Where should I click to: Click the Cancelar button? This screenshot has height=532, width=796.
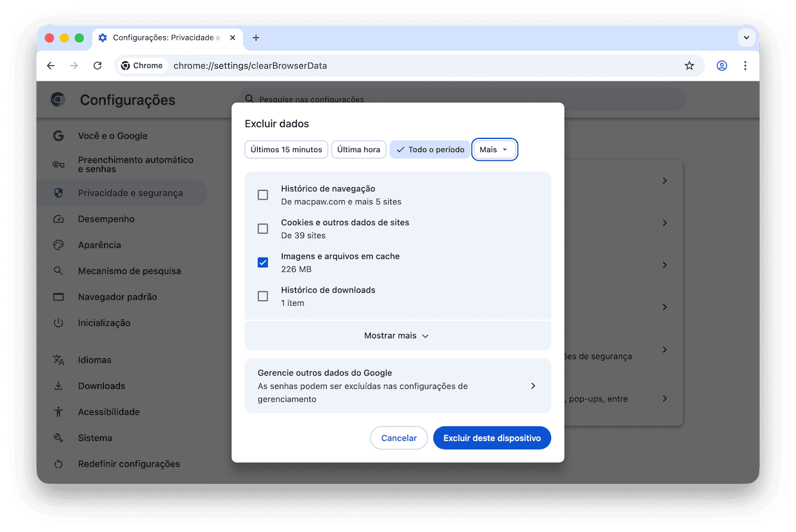399,438
